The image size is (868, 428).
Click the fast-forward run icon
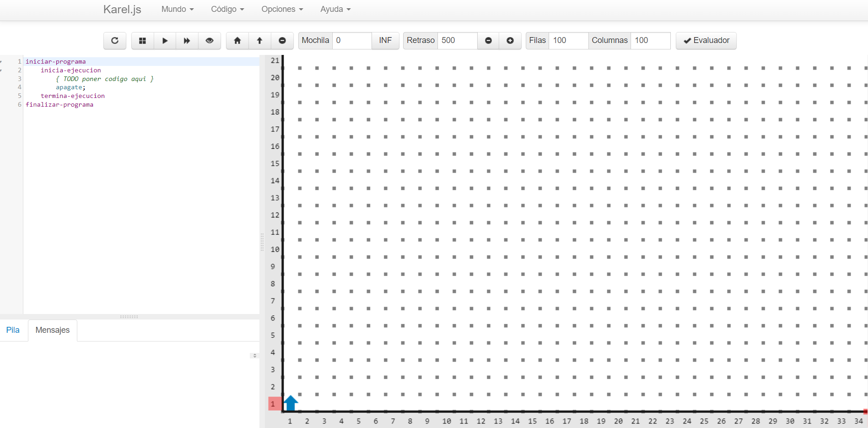[187, 41]
